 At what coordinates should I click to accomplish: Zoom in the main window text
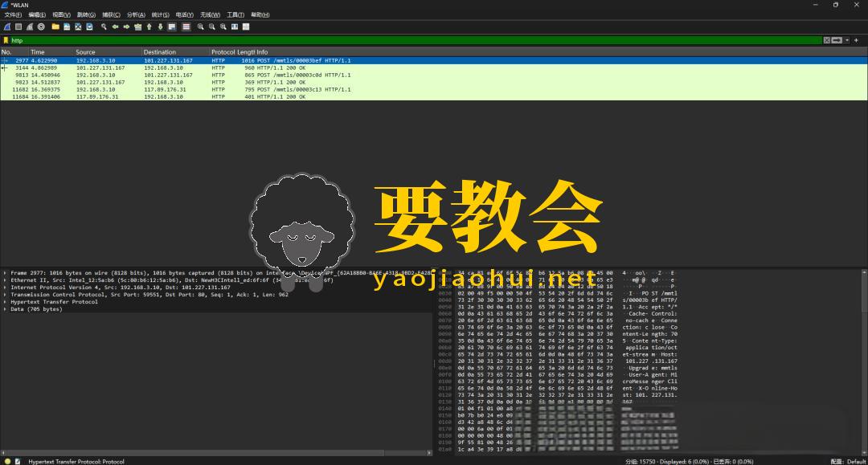[x=200, y=27]
